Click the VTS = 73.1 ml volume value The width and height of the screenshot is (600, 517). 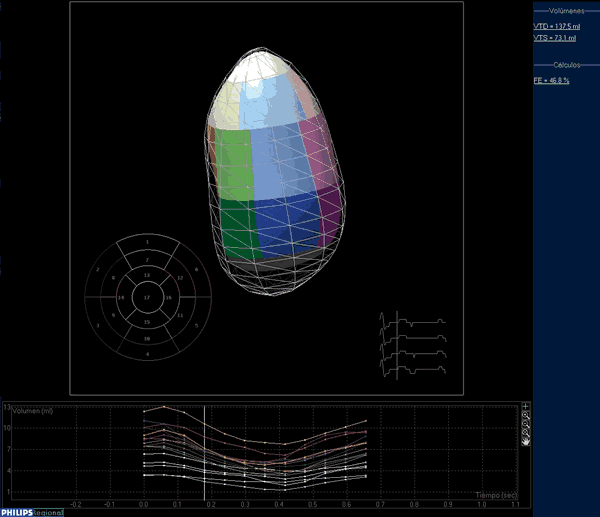click(555, 38)
